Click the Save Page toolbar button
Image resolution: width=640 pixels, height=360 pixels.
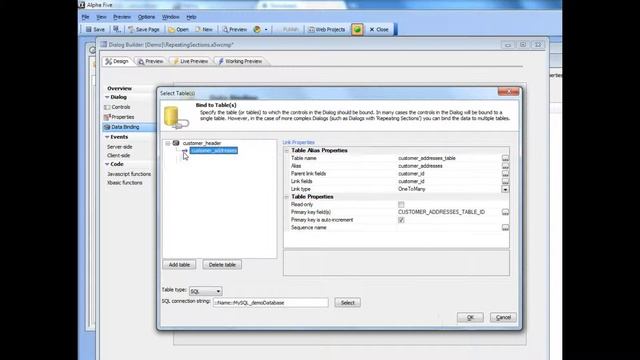[144, 29]
